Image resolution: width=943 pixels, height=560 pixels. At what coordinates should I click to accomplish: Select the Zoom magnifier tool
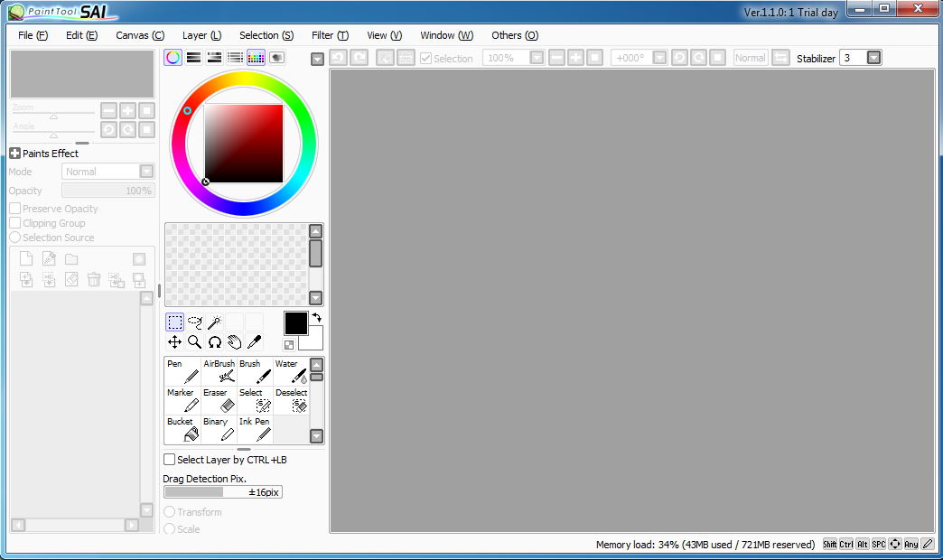point(194,342)
